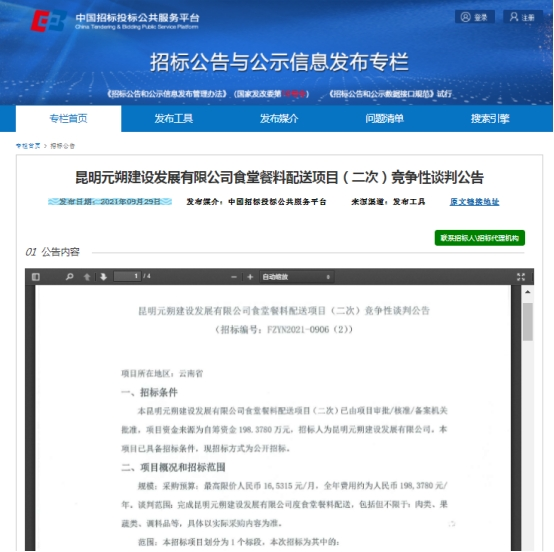Open the 原文链接地址 link
This screenshot has height=552, width=554.
[x=474, y=202]
